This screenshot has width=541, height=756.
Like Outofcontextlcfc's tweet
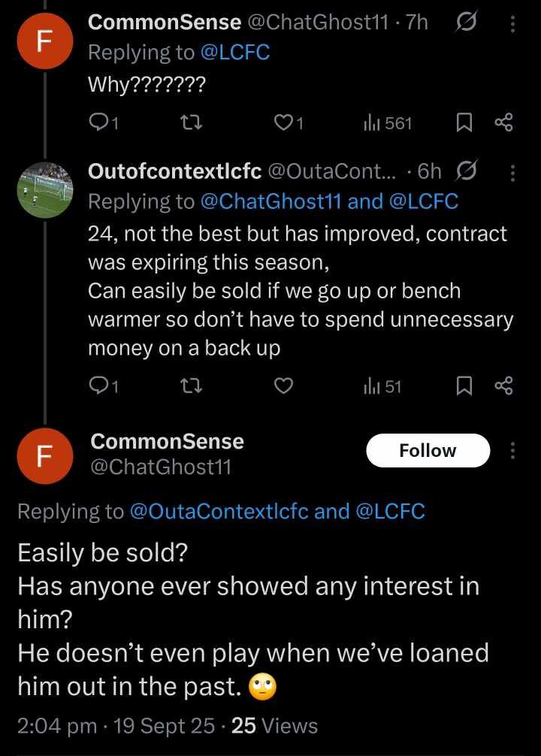point(283,386)
